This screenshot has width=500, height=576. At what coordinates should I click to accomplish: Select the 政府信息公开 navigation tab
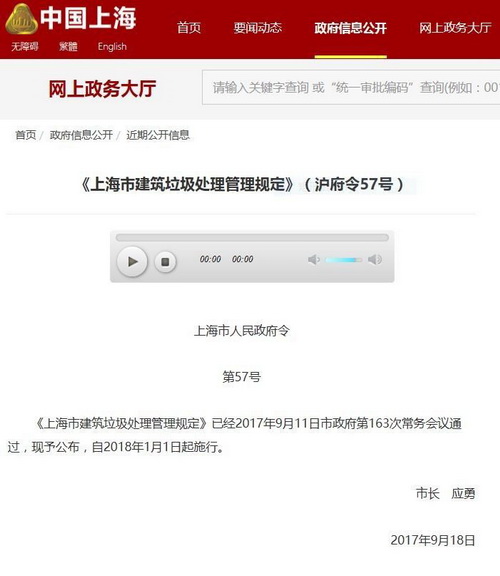[x=350, y=28]
